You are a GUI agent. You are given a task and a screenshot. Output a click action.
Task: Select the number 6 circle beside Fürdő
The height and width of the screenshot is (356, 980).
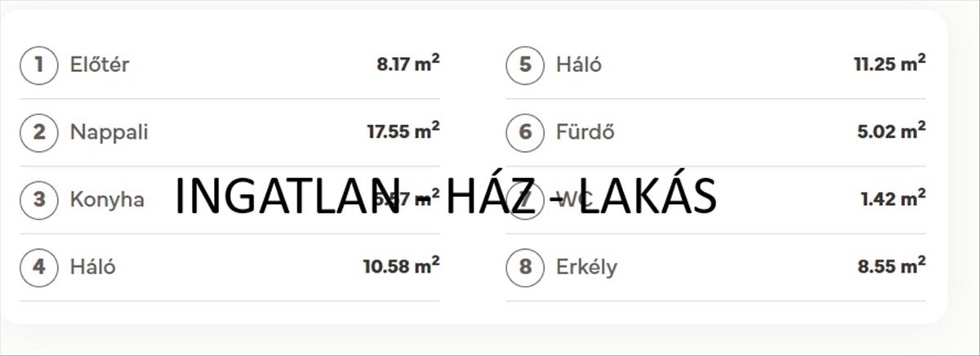(x=525, y=132)
